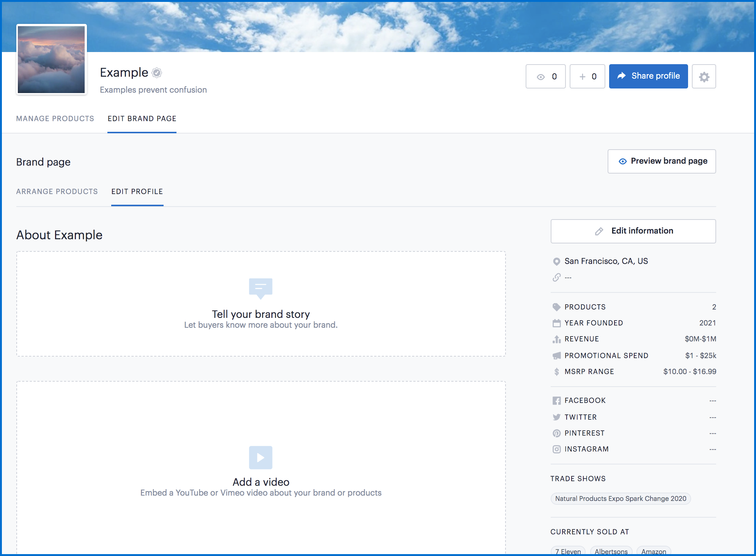Click the location pin icon
Screen dimensions: 756x556
556,261
